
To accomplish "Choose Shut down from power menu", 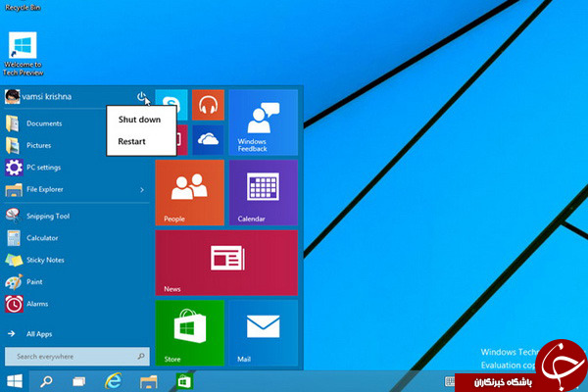I will coord(139,120).
